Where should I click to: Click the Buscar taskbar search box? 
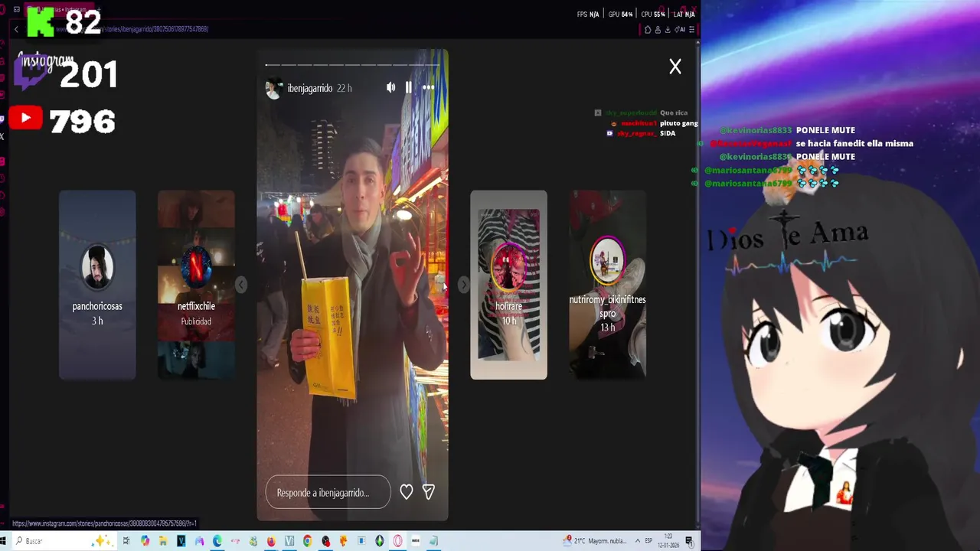coord(65,541)
